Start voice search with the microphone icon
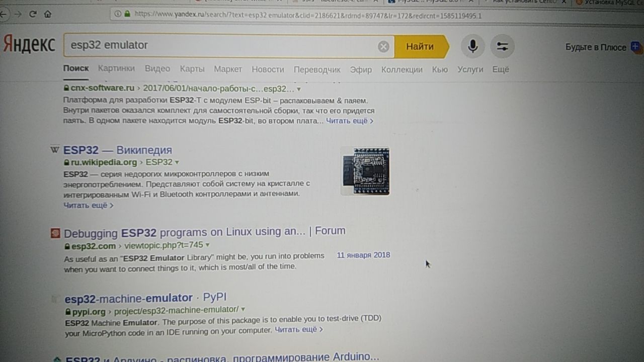 472,47
